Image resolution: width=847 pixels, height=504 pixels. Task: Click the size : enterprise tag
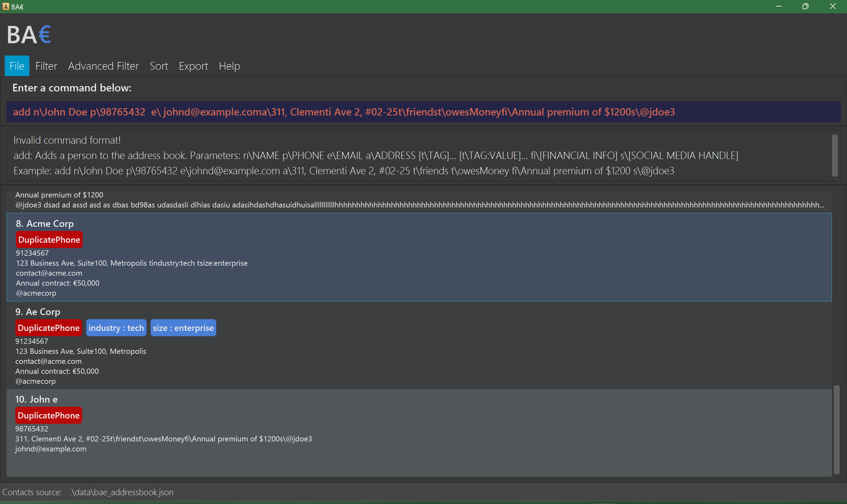click(x=183, y=328)
